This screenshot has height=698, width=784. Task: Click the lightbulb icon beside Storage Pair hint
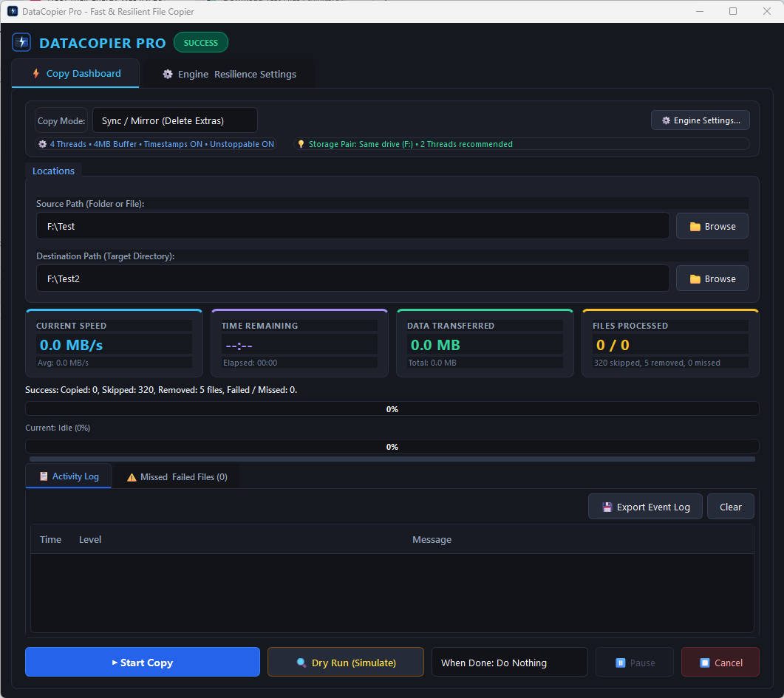(x=301, y=144)
